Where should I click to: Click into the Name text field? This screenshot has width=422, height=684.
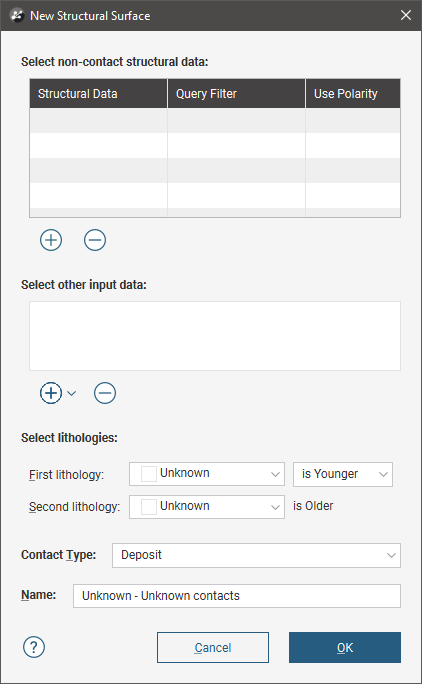pos(237,596)
